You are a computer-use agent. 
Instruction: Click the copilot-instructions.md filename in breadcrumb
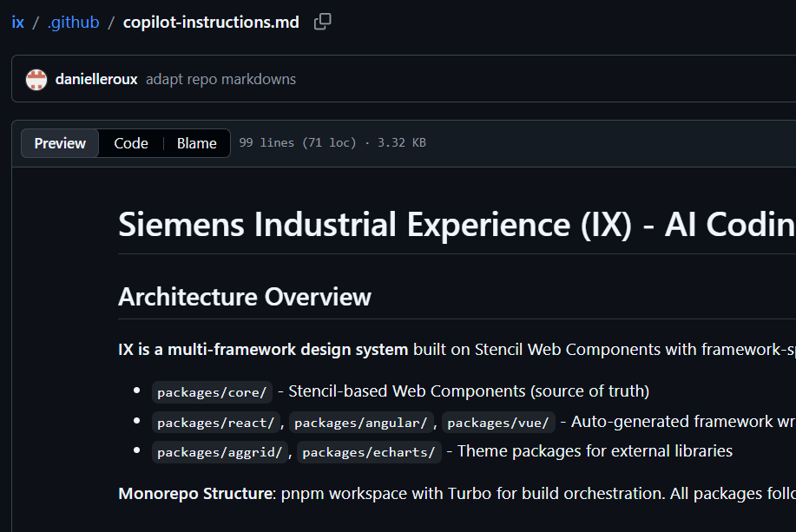click(210, 22)
